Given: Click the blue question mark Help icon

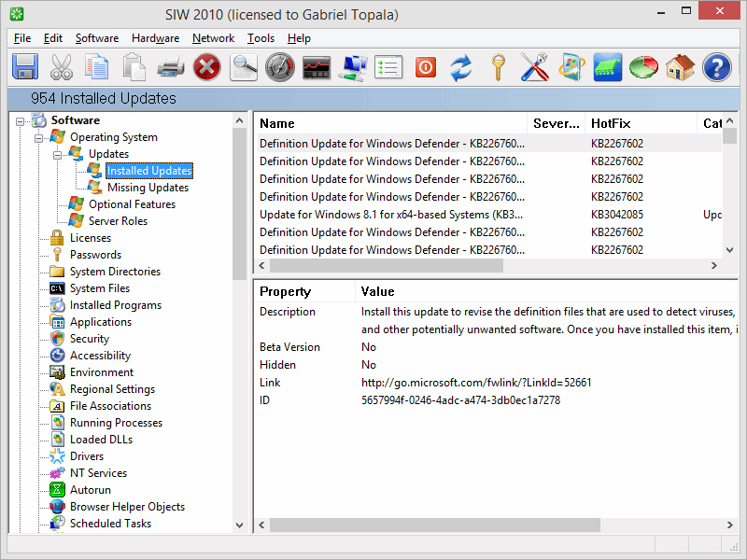Looking at the screenshot, I should [716, 67].
